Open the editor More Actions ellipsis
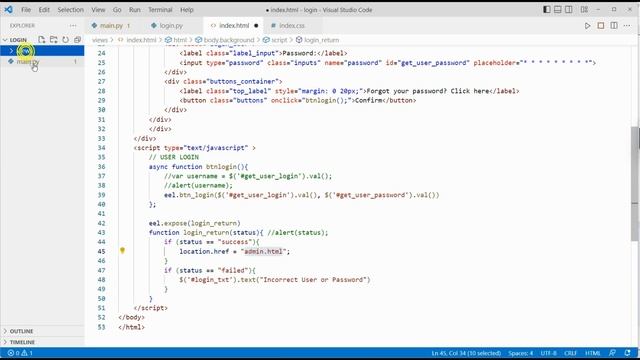Viewport: 640px width, 360px height. point(627,25)
